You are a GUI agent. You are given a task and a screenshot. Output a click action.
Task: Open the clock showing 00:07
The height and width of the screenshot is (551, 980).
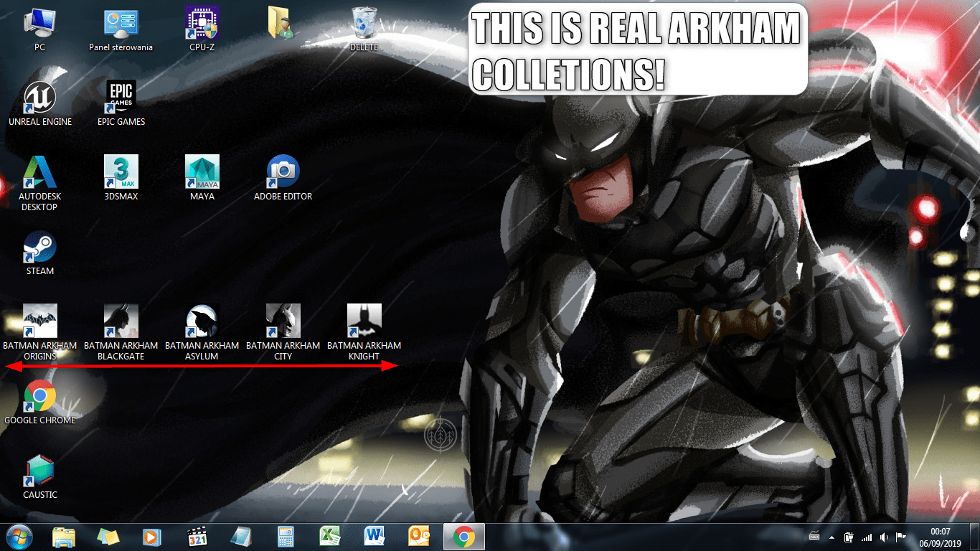(940, 537)
